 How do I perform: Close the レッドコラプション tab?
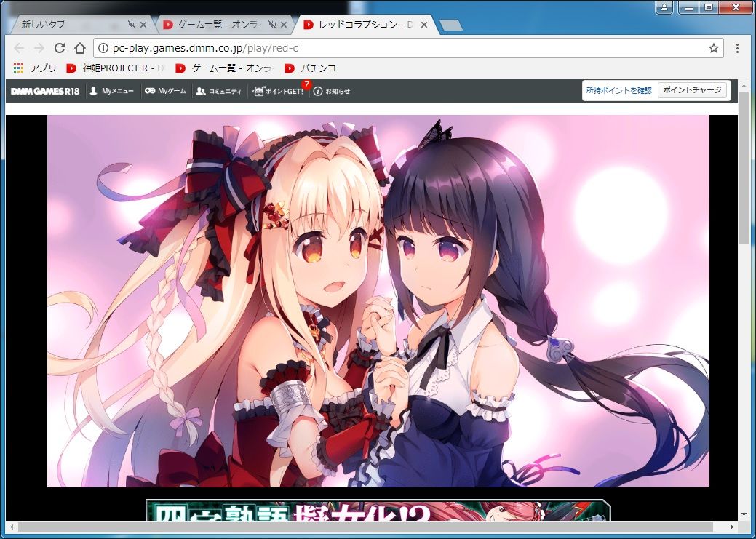424,25
